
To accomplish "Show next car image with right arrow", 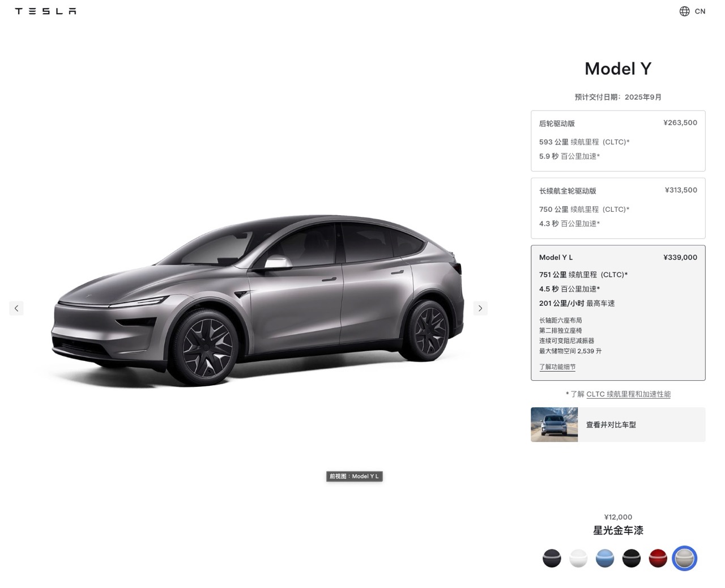I will (x=480, y=308).
